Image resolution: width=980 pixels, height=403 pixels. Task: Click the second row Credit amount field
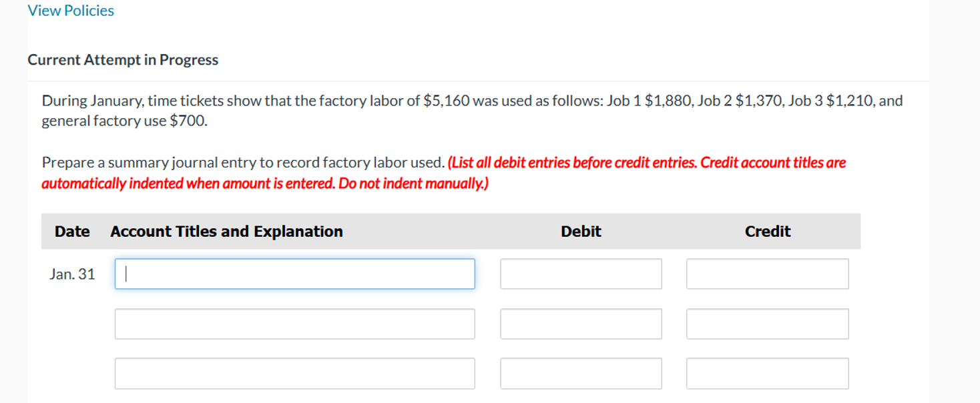766,324
